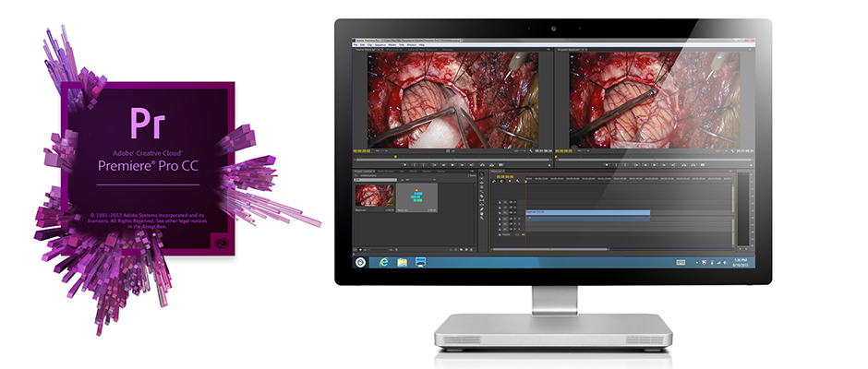Select the Rate Stretch tool
Image resolution: width=868 pixels, height=369 pixels.
tap(482, 191)
